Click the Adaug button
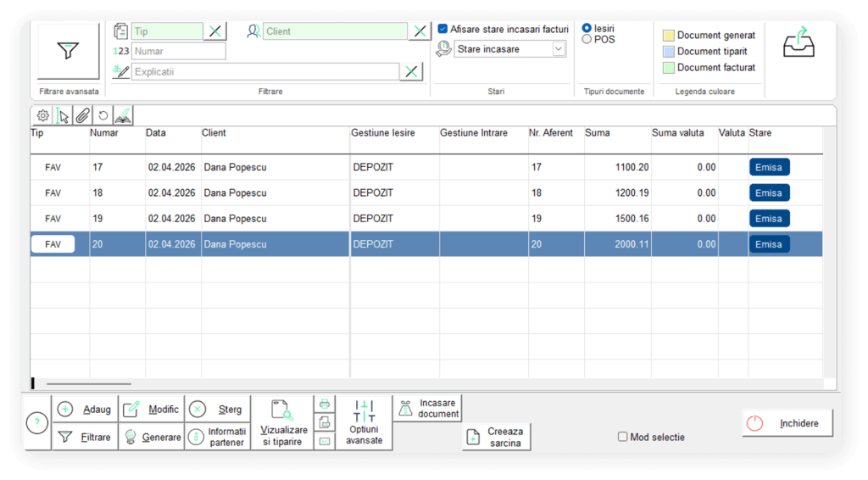This screenshot has height=480, width=868. point(86,409)
